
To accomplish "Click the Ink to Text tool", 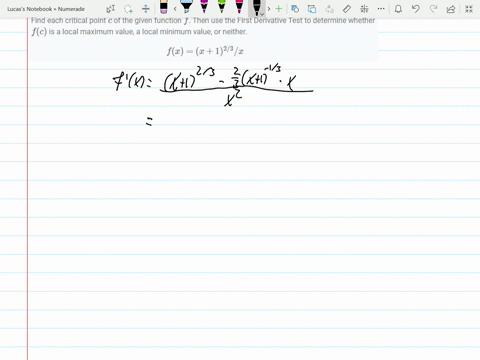I will (312, 9).
